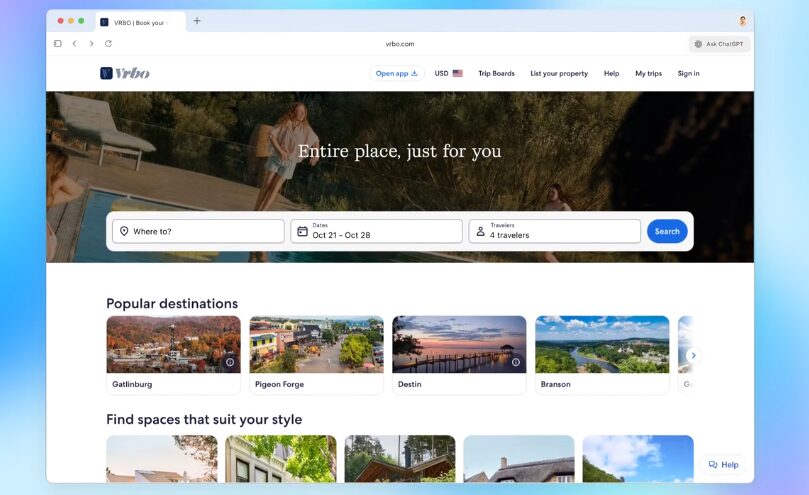Open the USD currency selector
The image size is (809, 495).
(x=448, y=73)
